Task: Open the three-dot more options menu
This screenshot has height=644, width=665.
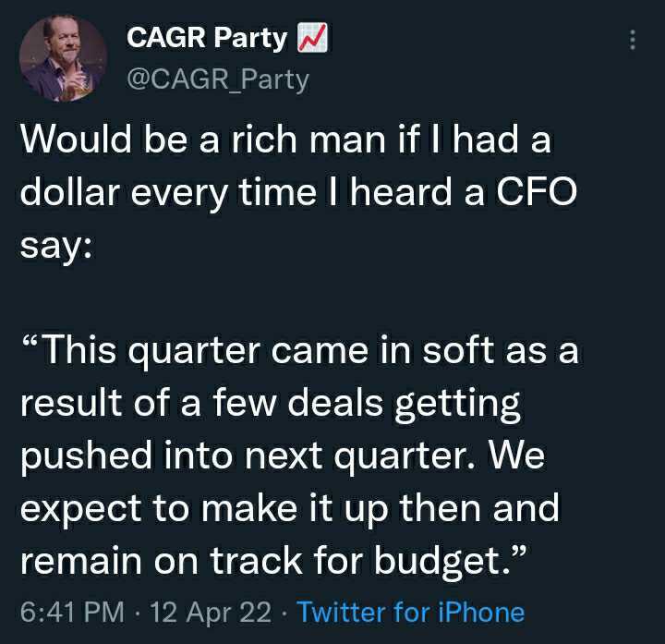Action: click(632, 40)
